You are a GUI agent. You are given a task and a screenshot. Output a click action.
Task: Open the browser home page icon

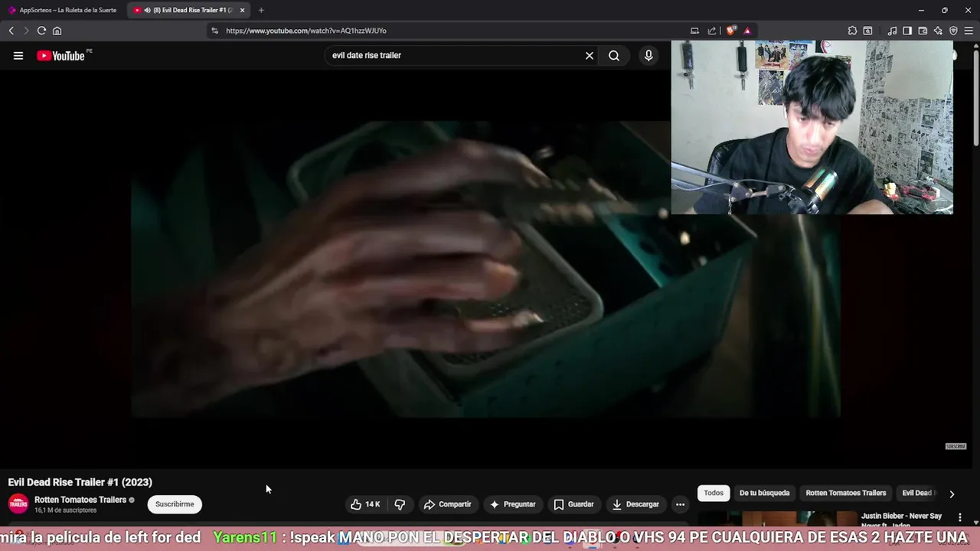57,31
